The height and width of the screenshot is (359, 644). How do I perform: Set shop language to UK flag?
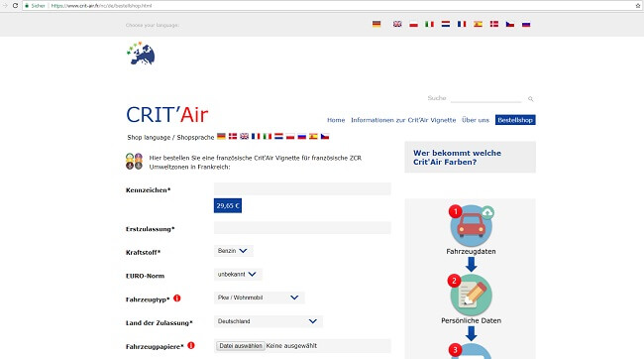[244, 136]
